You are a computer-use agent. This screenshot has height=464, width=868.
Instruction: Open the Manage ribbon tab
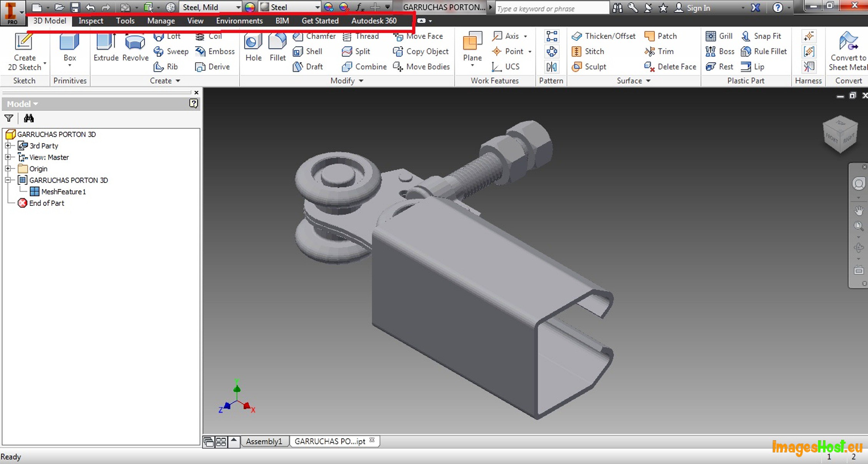[161, 21]
